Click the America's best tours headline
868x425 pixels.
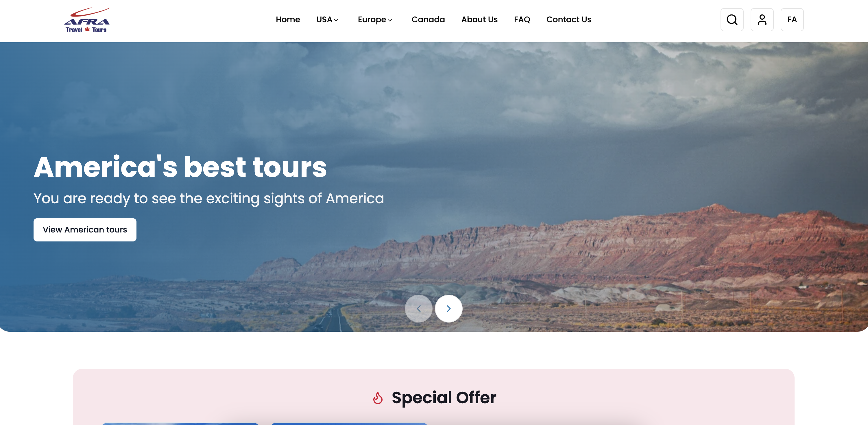tap(180, 167)
